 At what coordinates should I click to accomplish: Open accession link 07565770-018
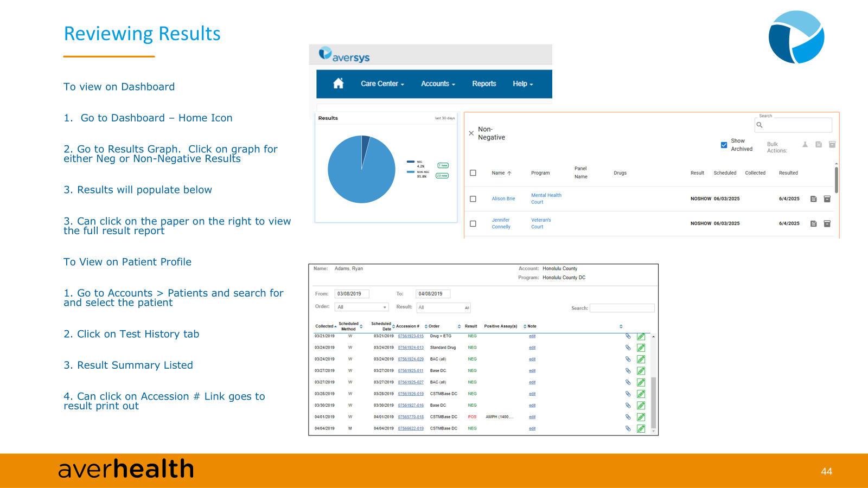(411, 417)
